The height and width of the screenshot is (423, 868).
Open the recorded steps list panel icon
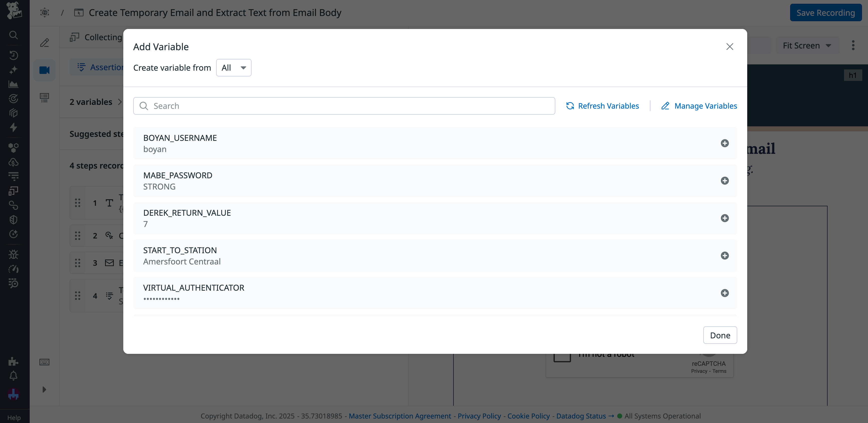[x=45, y=98]
